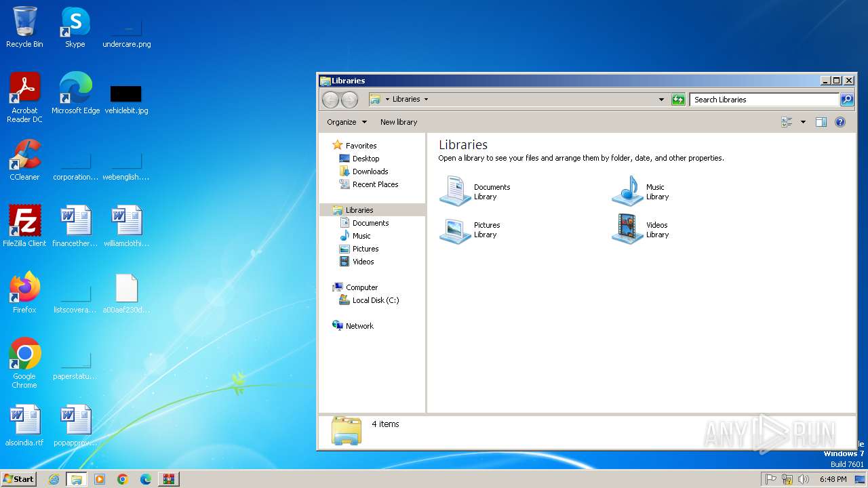Screen dimensions: 868x488
Task: Click the colorful grid icon at end of taskbar apps
Action: (x=169, y=479)
